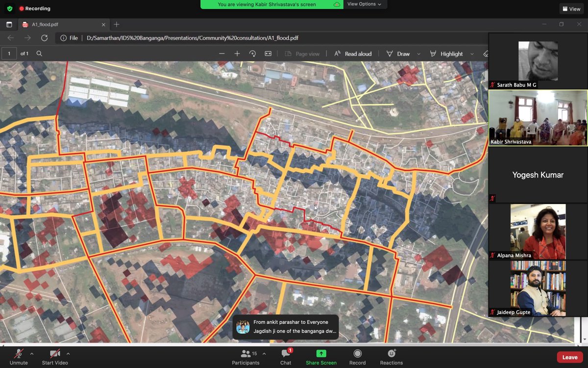Screen dimensions: 588x368
Task: Close the A1_flood.pdf tab
Action: (x=103, y=24)
